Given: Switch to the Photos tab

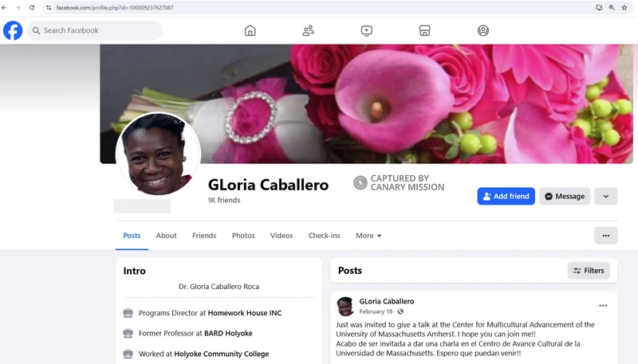Looking at the screenshot, I should pyautogui.click(x=243, y=236).
